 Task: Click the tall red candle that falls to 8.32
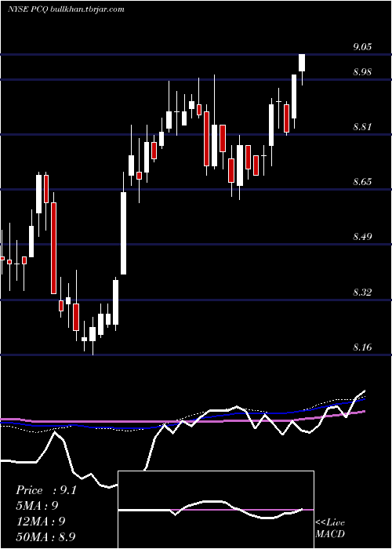tap(53, 248)
